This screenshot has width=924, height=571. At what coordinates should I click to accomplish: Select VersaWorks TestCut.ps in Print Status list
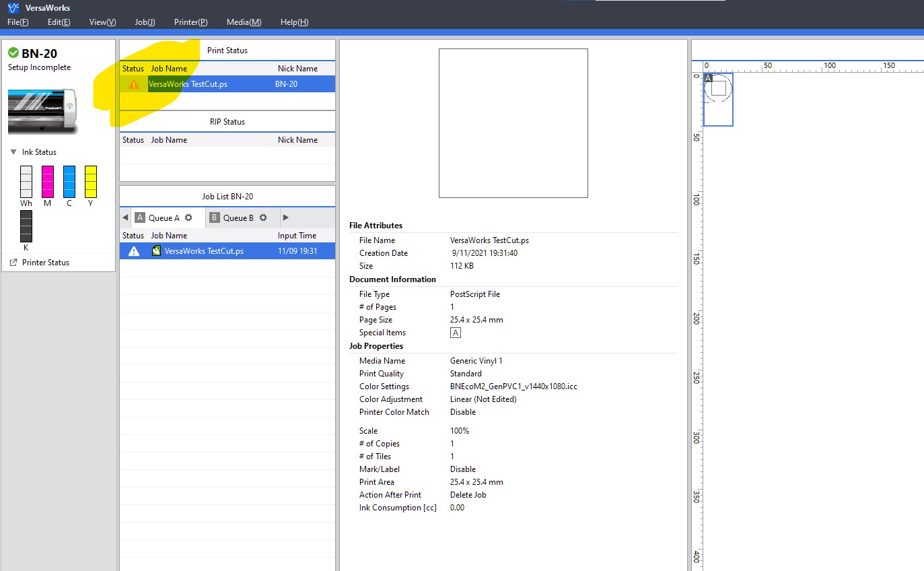tap(188, 84)
